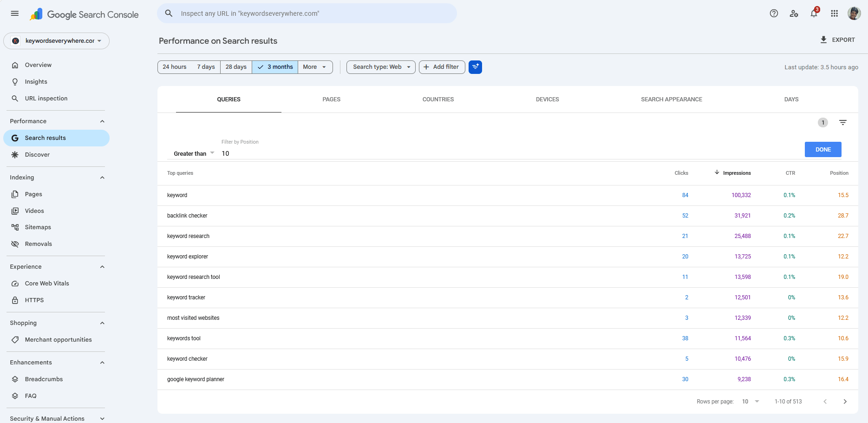
Task: Open FAQ enhancement report
Action: tap(56, 396)
